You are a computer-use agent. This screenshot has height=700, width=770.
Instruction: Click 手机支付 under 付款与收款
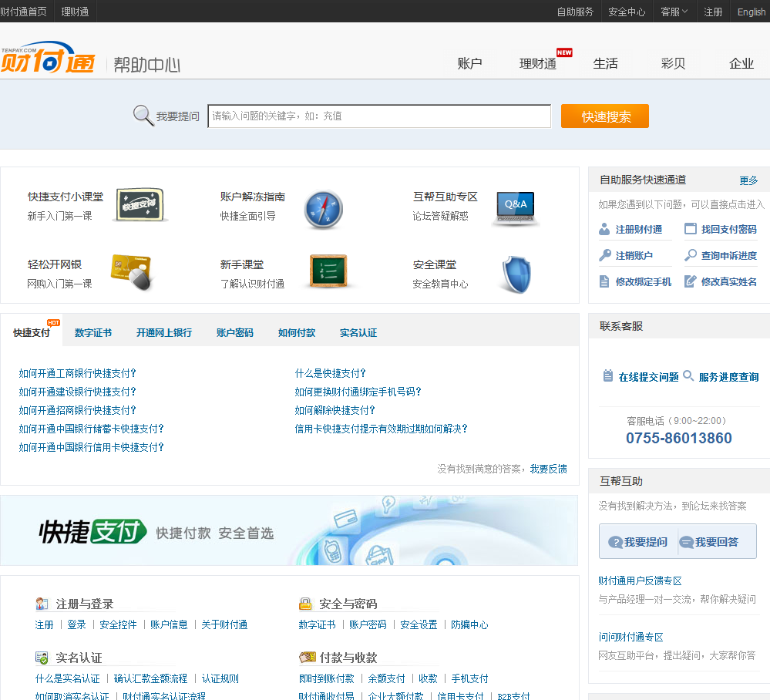(x=469, y=679)
